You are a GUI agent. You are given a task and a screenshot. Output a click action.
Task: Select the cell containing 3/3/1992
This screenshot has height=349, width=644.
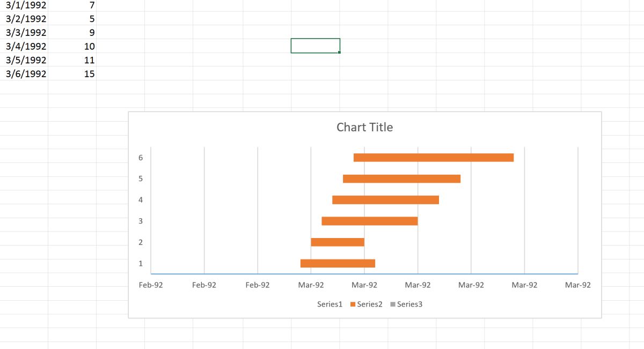[x=24, y=32]
